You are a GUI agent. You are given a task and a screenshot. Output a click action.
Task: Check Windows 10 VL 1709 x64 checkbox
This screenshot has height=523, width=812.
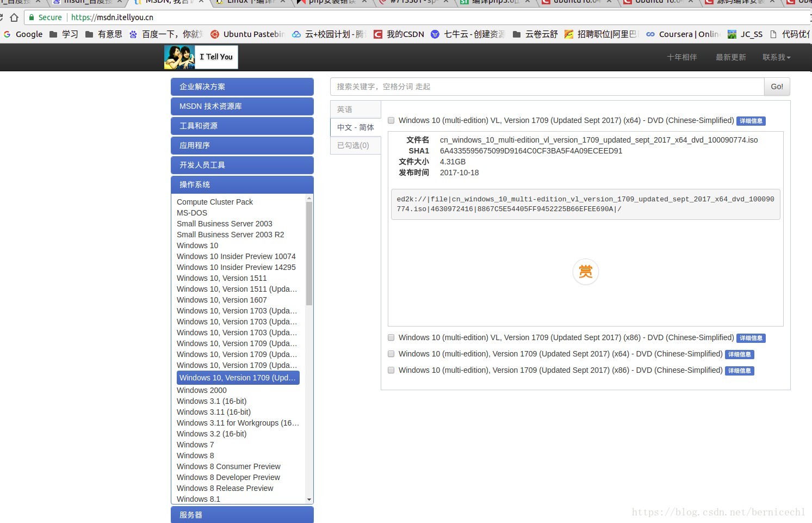tap(391, 120)
